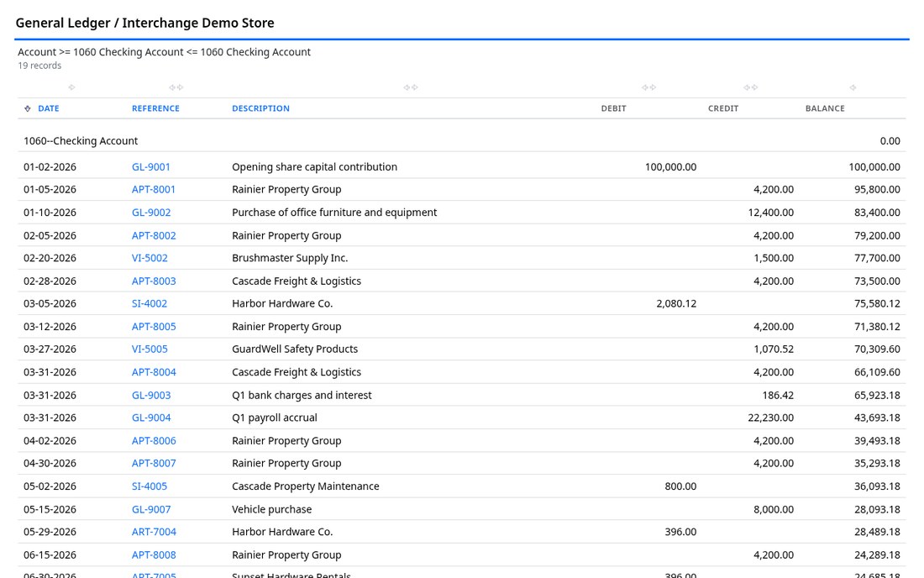This screenshot has height=578, width=924.
Task: Click the credit amount 22,230.00
Action: (x=771, y=418)
